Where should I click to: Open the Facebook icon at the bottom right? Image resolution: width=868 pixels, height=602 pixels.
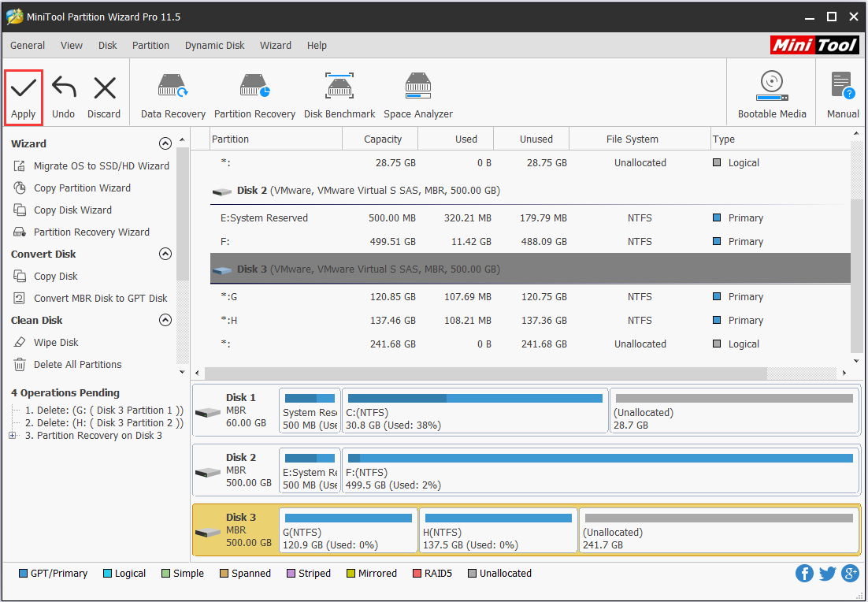(x=804, y=573)
